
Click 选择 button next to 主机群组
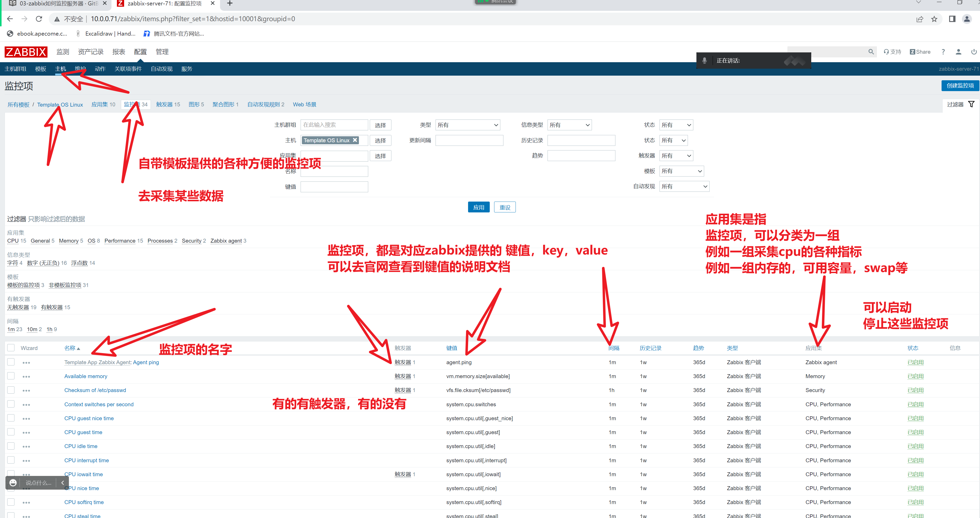click(380, 125)
